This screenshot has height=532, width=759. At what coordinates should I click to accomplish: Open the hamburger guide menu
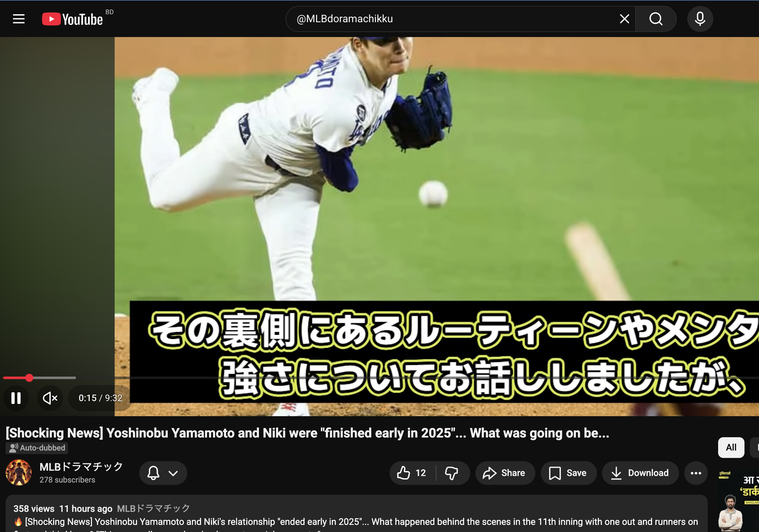coord(19,19)
